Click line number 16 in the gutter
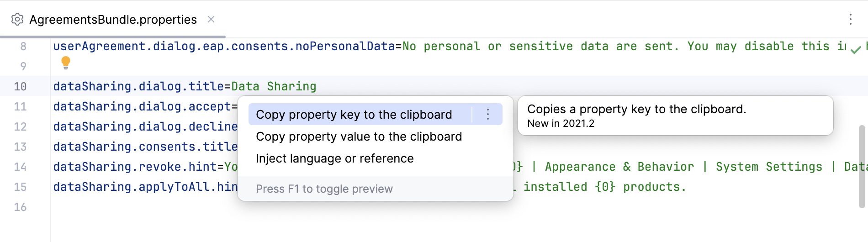The height and width of the screenshot is (242, 868). 20,207
